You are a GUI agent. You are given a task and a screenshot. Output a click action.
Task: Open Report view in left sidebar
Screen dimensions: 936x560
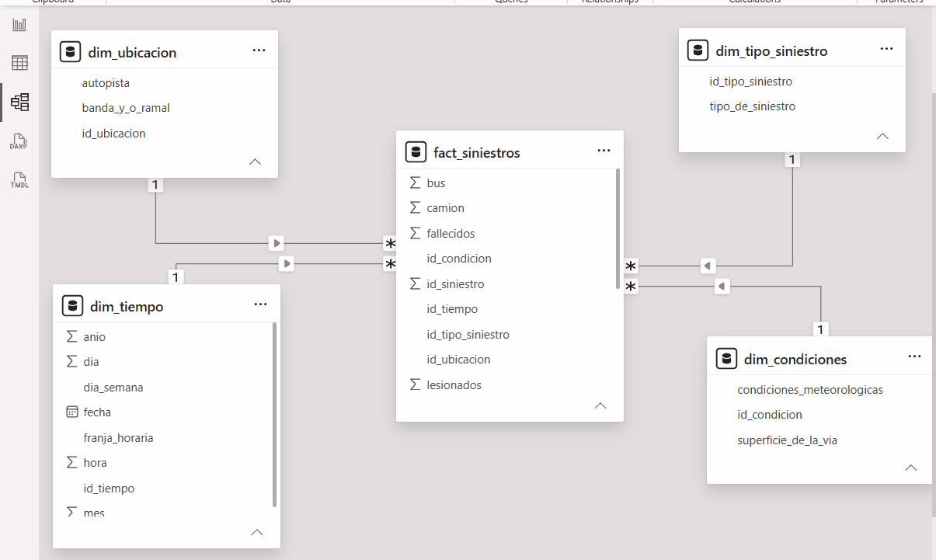tap(19, 25)
